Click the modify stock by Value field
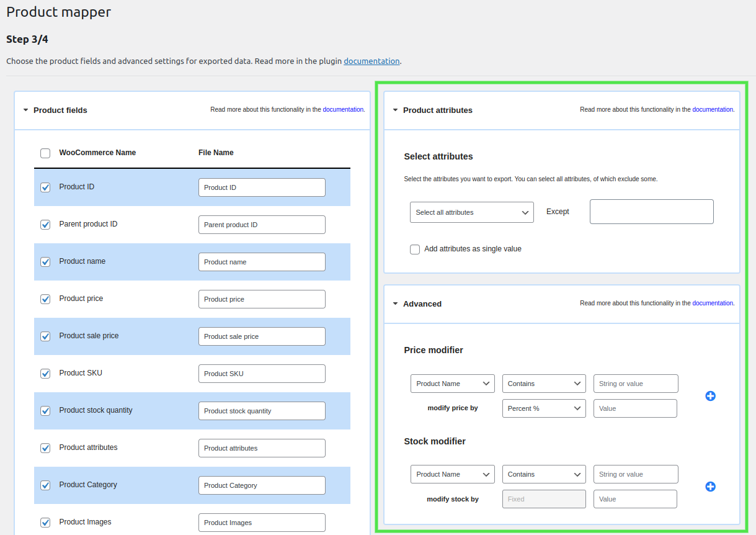This screenshot has height=535, width=756. tap(634, 499)
